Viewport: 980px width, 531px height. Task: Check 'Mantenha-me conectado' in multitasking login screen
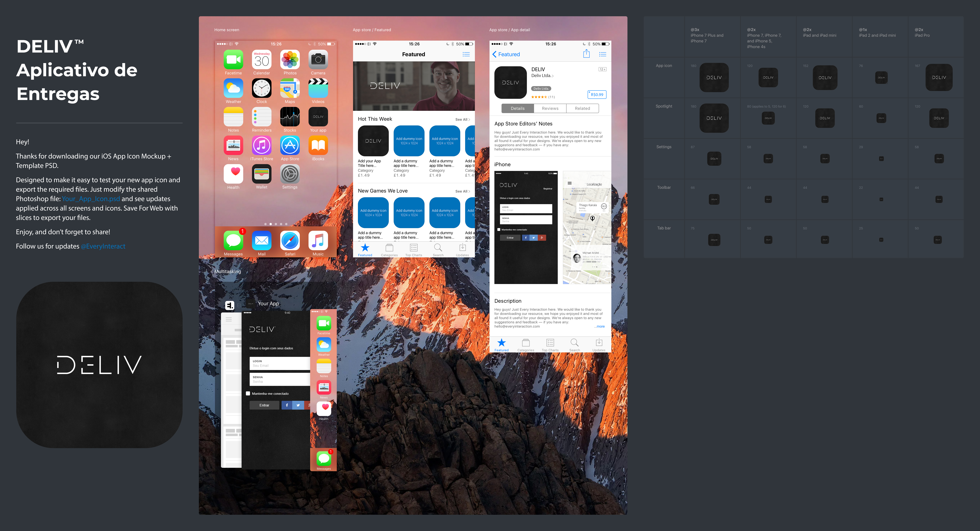coord(248,394)
